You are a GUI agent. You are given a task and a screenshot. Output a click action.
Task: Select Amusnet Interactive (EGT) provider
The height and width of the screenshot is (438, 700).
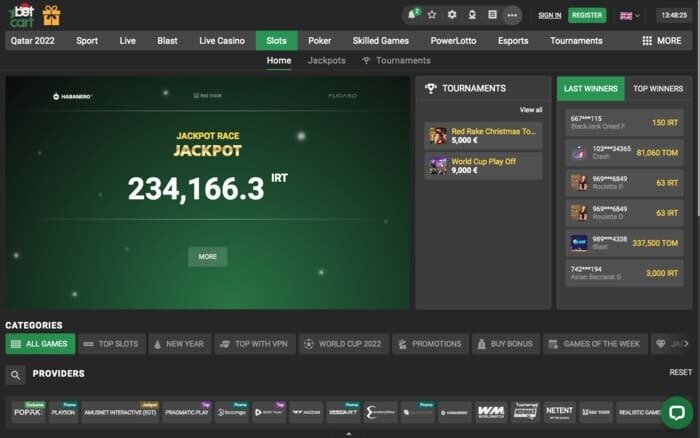click(121, 412)
